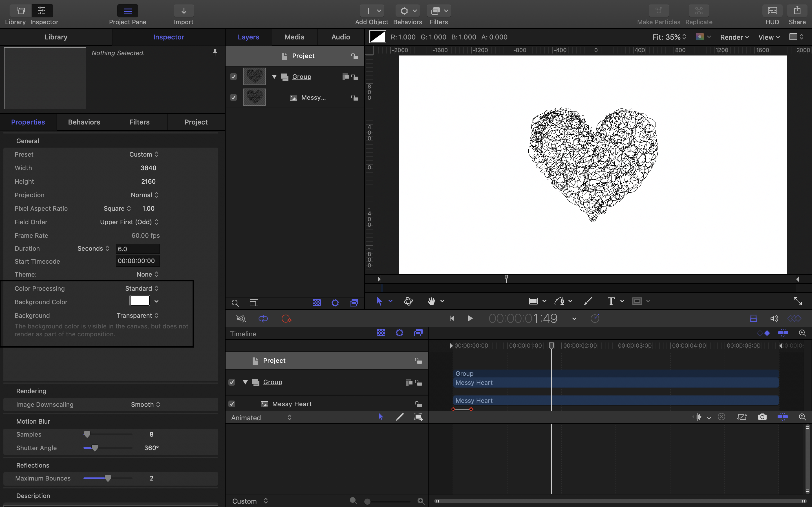Image resolution: width=812 pixels, height=507 pixels.
Task: Switch to the Behaviors inspector tab
Action: (x=84, y=122)
